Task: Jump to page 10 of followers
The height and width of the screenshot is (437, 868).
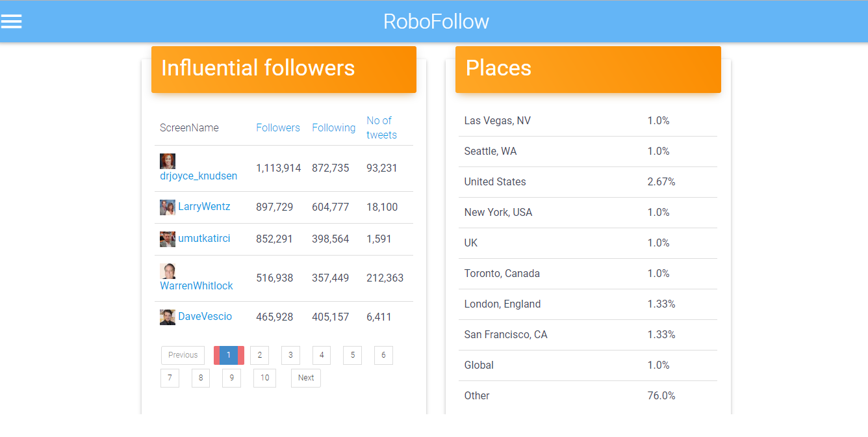Action: click(x=264, y=378)
